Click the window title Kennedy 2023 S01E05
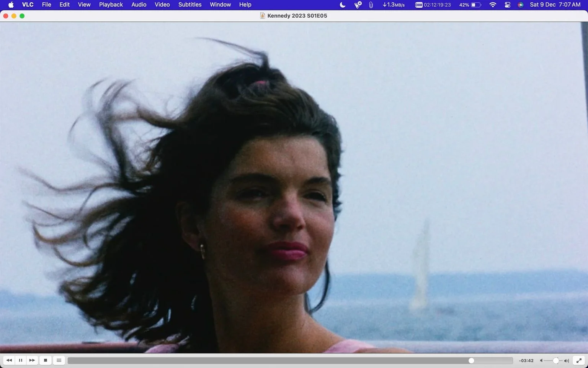588x368 pixels. (297, 16)
